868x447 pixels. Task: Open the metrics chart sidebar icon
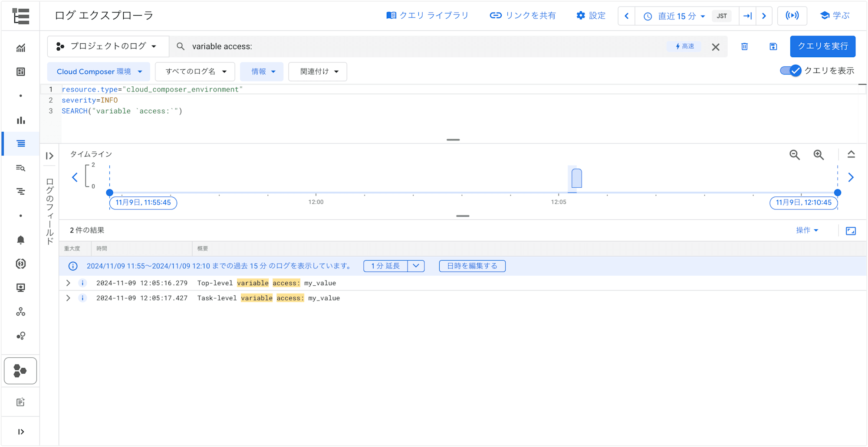point(21,48)
